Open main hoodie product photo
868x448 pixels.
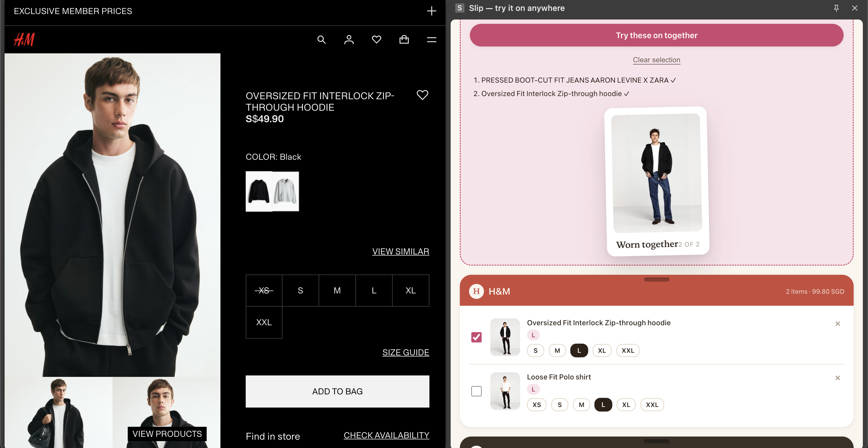(x=112, y=215)
